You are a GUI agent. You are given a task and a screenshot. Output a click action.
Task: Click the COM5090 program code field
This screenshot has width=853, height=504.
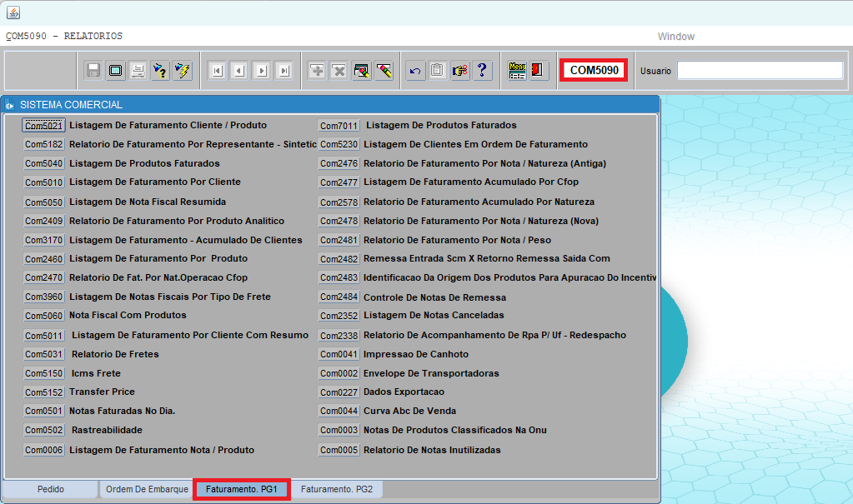click(x=594, y=71)
